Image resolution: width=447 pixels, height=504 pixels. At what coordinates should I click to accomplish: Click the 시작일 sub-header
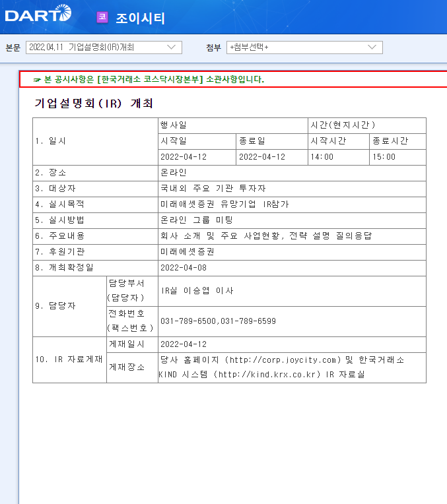tap(197, 141)
